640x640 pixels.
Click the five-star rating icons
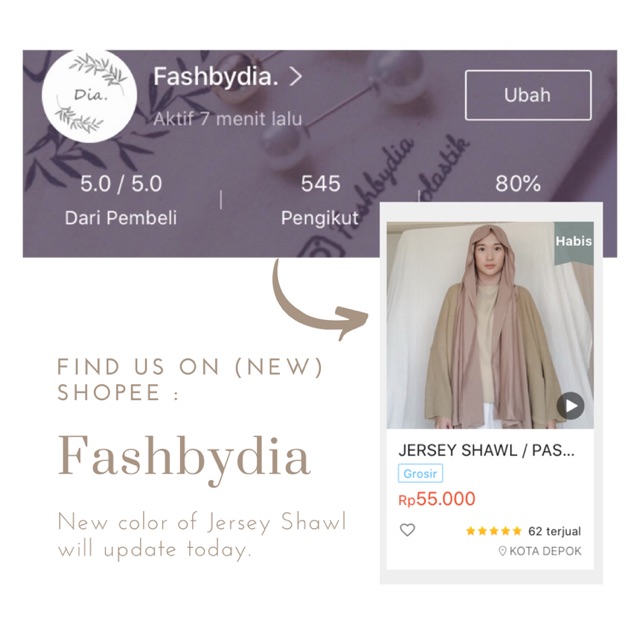pyautogui.click(x=494, y=531)
